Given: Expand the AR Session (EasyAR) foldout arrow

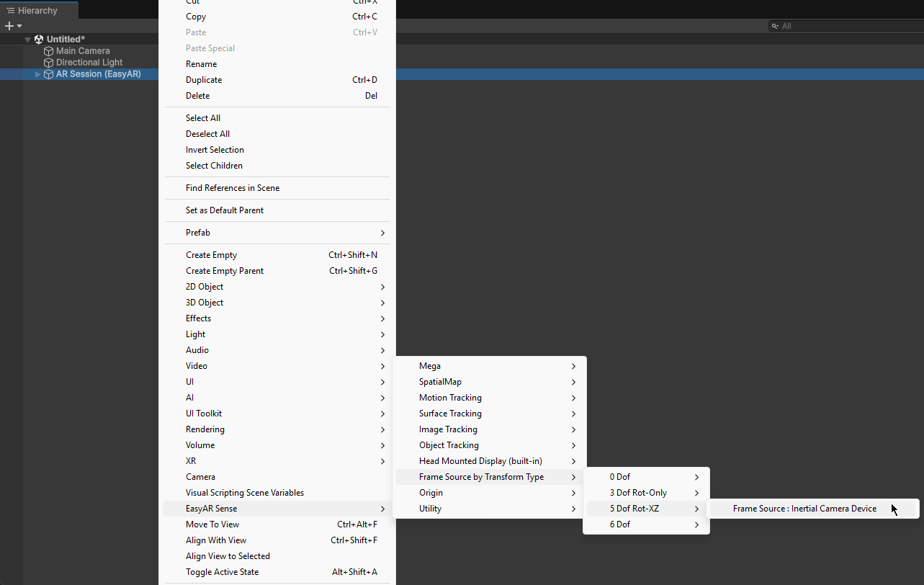Looking at the screenshot, I should point(38,74).
